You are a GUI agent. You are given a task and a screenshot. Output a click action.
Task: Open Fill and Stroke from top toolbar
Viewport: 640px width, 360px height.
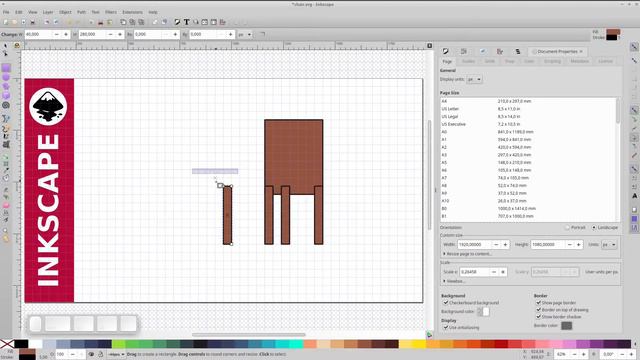[177, 22]
